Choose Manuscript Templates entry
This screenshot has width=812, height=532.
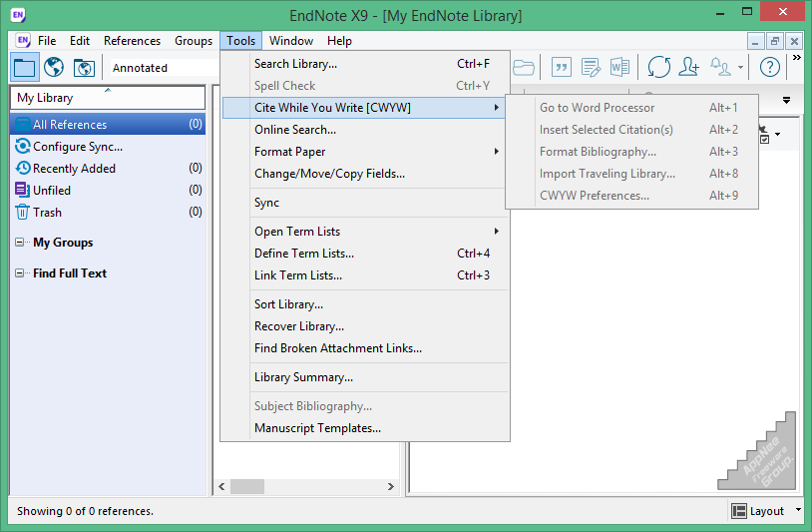(x=365, y=428)
